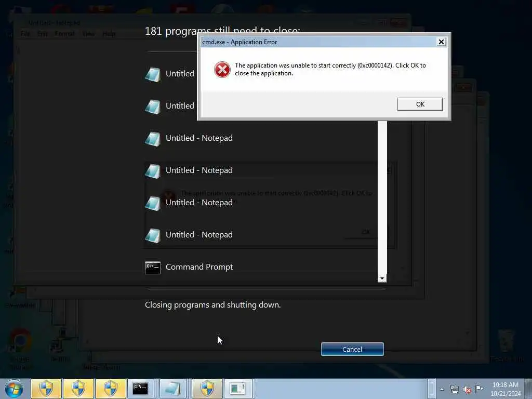Open the Command Prompt taskbar button
This screenshot has width=532, height=399.
click(140, 389)
